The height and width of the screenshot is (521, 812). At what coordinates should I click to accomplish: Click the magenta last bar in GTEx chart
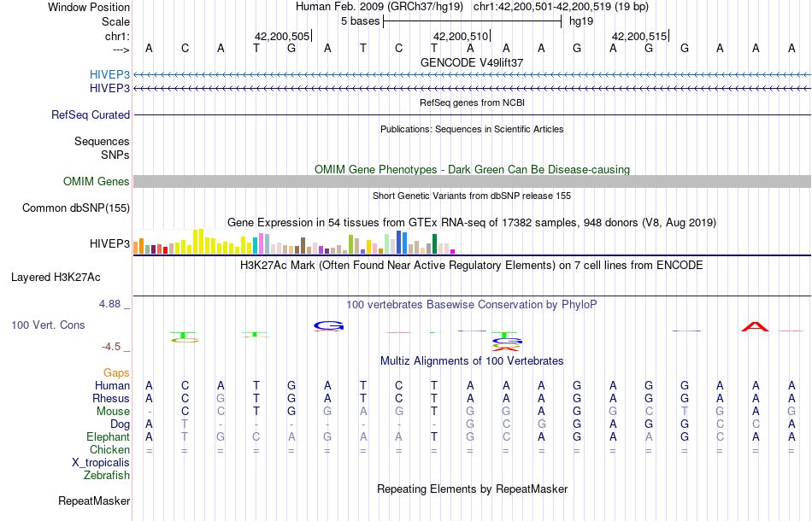453,251
